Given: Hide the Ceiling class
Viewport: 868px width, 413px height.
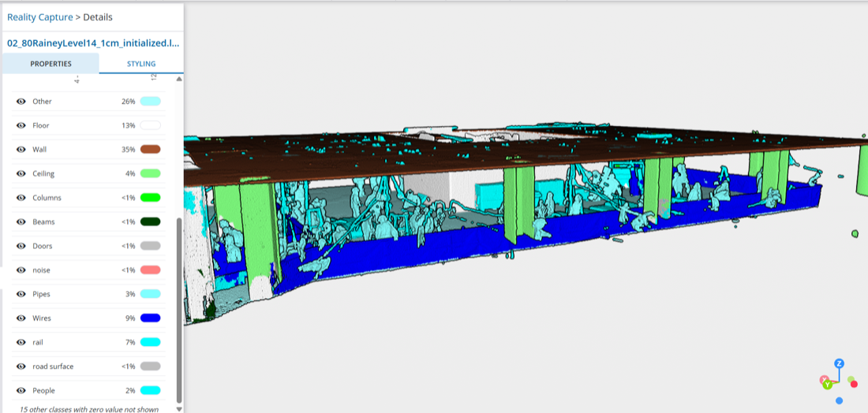Looking at the screenshot, I should tap(21, 173).
